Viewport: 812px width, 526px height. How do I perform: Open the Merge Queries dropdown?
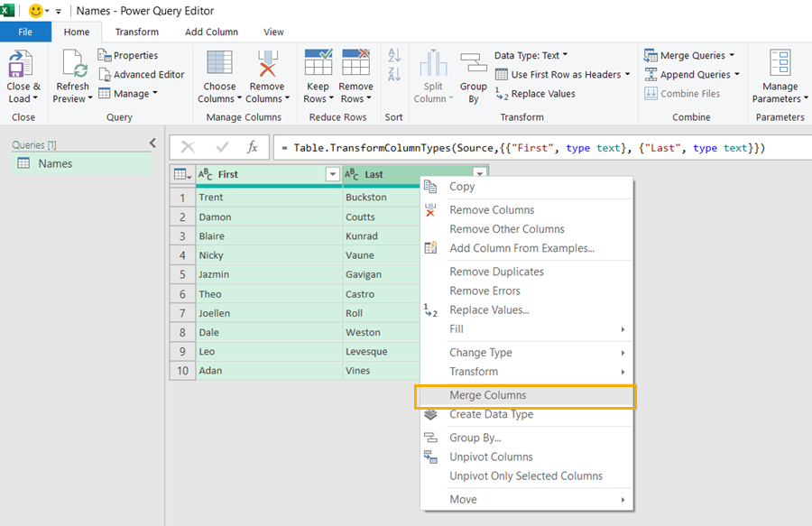[x=732, y=55]
